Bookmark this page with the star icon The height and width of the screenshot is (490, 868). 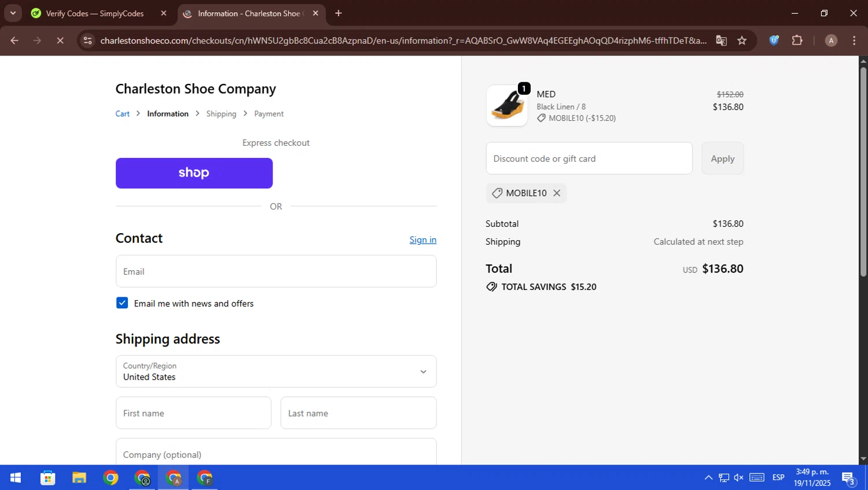742,40
